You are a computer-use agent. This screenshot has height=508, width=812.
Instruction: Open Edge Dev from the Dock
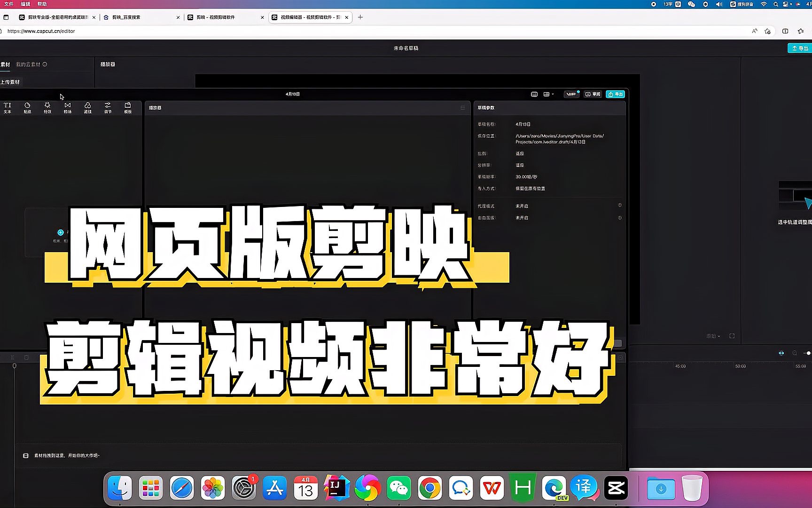coord(554,488)
